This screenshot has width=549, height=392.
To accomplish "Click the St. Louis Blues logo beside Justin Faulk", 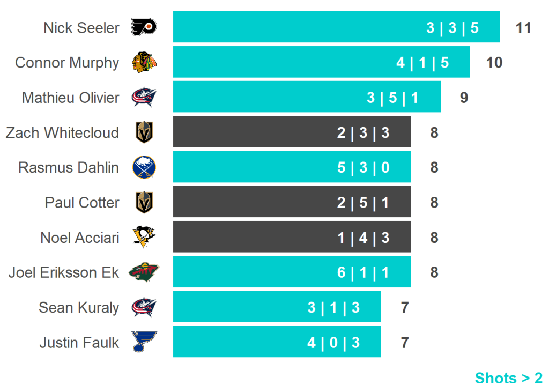I will [x=144, y=342].
